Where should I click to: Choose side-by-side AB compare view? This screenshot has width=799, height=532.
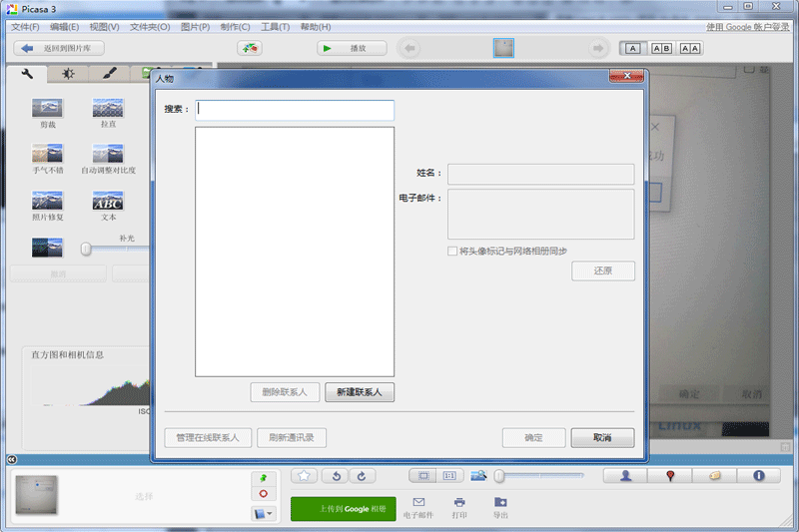[x=661, y=48]
